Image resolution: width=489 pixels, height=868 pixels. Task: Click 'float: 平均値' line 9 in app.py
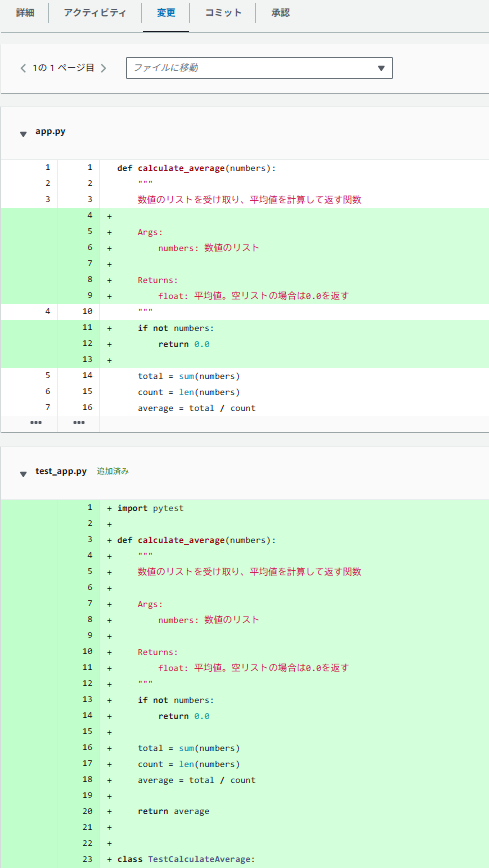point(254,296)
